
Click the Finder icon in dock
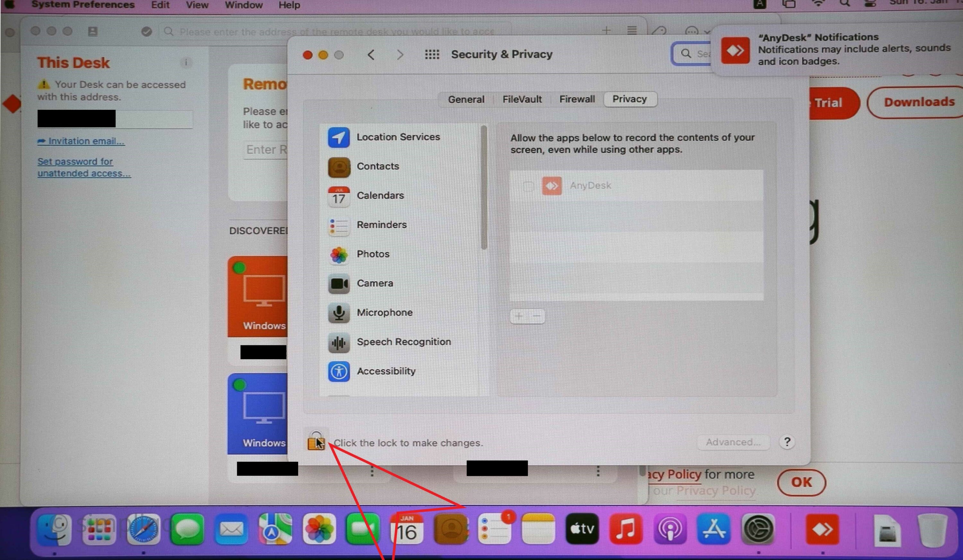click(56, 530)
